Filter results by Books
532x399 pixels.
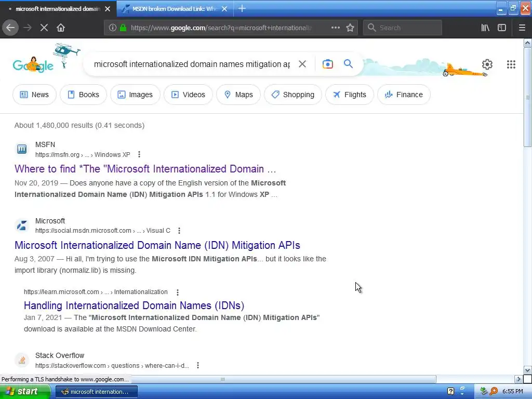coord(83,95)
